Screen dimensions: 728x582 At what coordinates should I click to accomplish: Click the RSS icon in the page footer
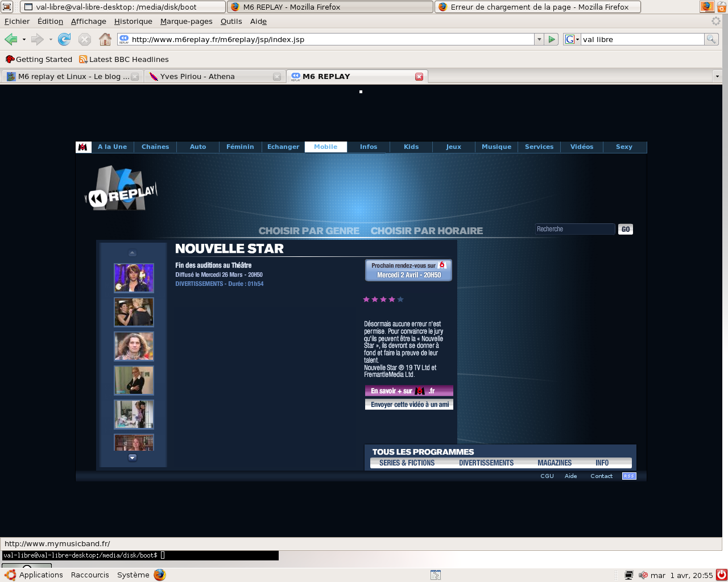(629, 476)
